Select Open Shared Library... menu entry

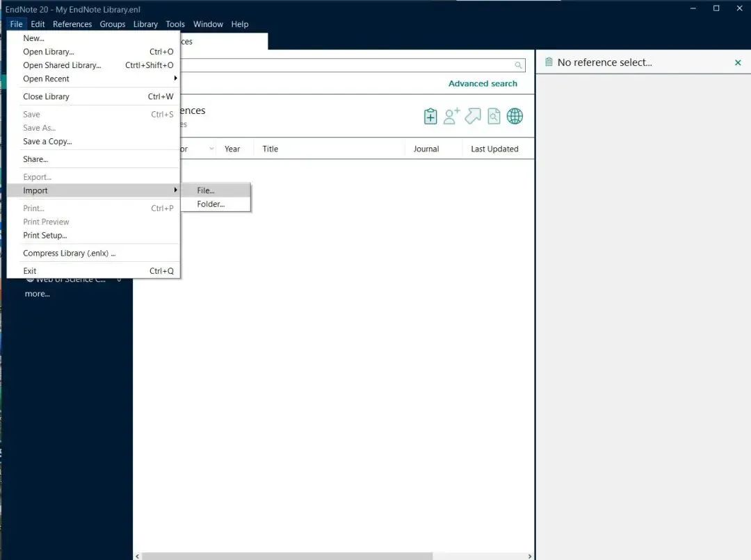point(93,65)
